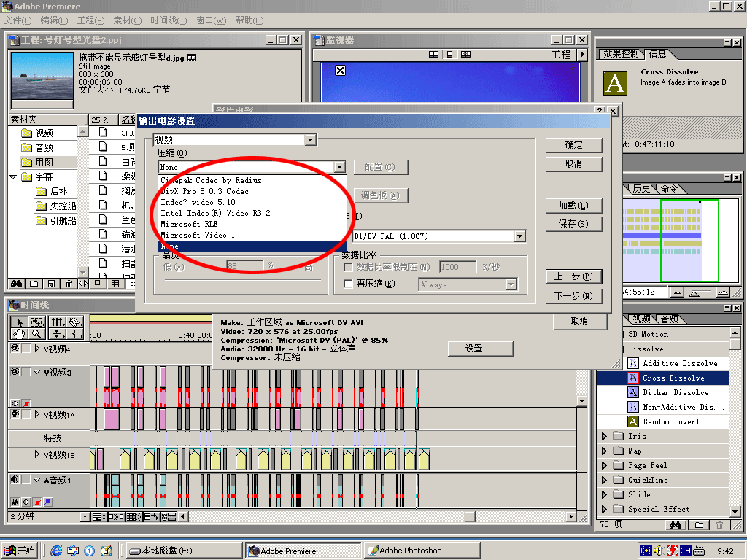Switch to the 效果控制 tab
The height and width of the screenshot is (560, 747).
pos(621,54)
